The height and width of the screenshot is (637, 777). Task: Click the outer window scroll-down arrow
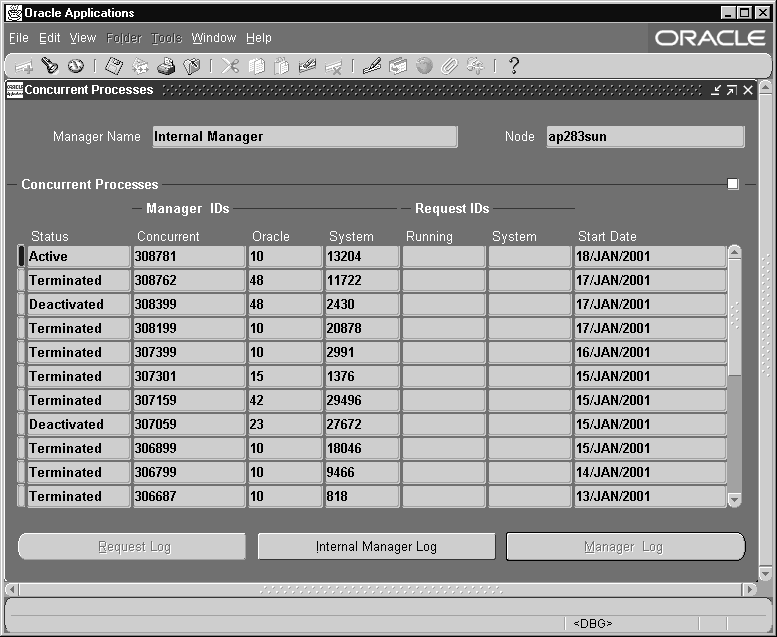pos(766,574)
